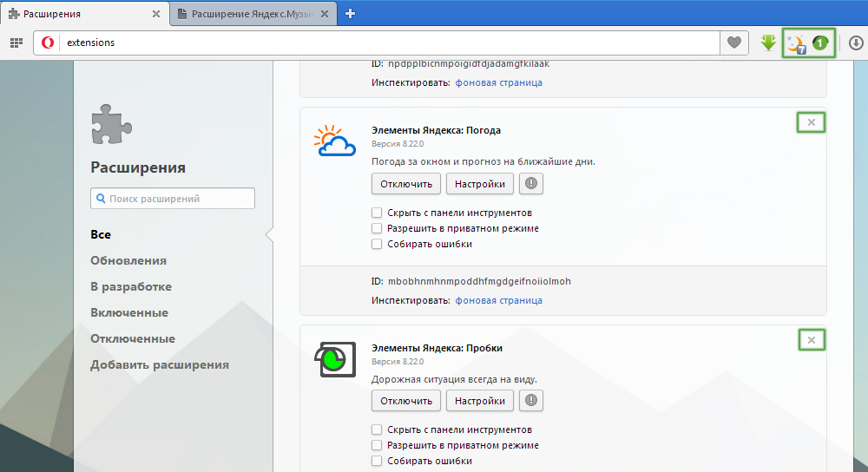Click the Opera logo in address bar
The width and height of the screenshot is (868, 472).
pyautogui.click(x=48, y=43)
